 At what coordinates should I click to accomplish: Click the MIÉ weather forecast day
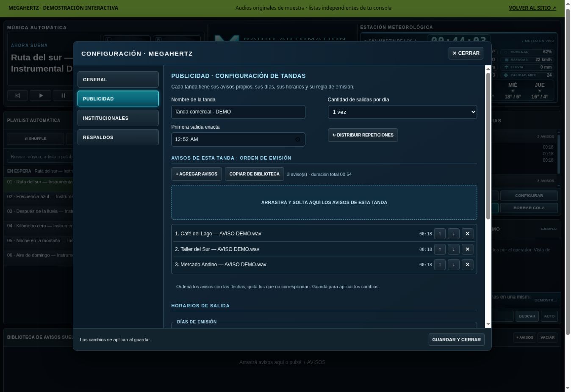(513, 91)
